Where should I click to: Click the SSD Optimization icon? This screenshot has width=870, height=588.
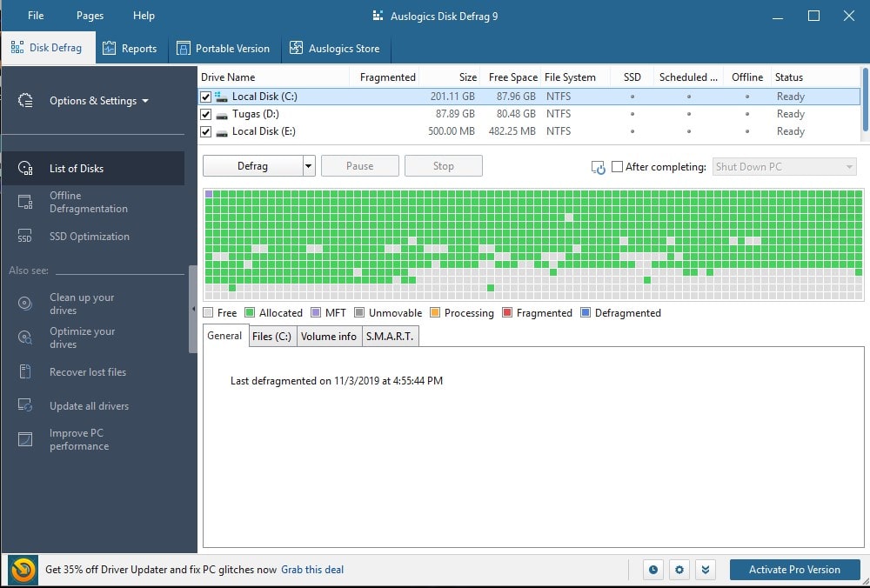[x=25, y=237]
